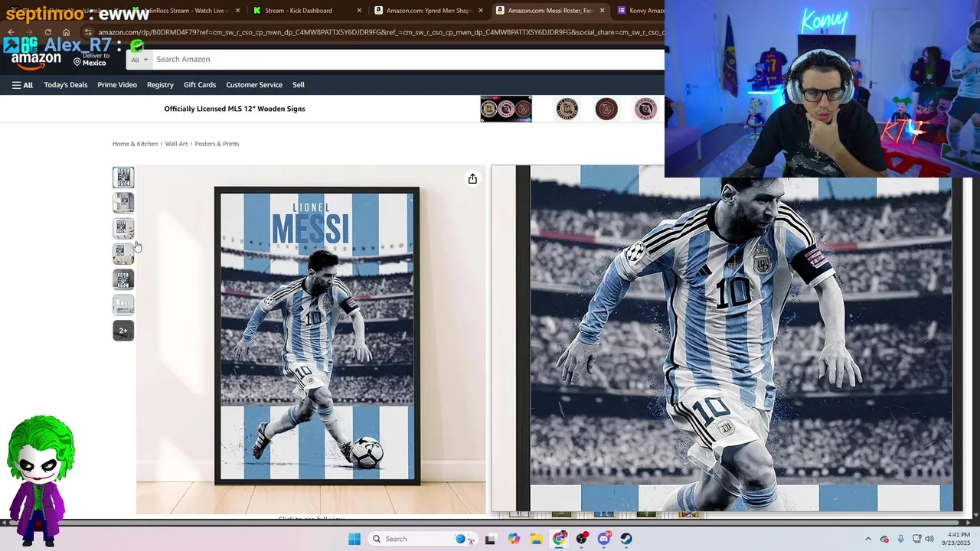Close the Messi Poster tab
The image size is (980, 551).
(602, 11)
